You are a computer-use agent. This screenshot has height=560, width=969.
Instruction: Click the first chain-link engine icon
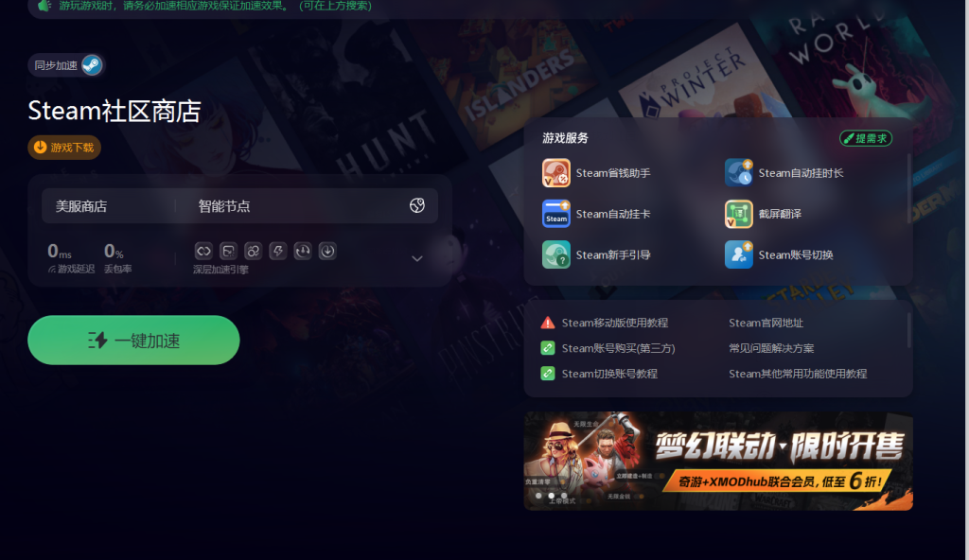[203, 251]
